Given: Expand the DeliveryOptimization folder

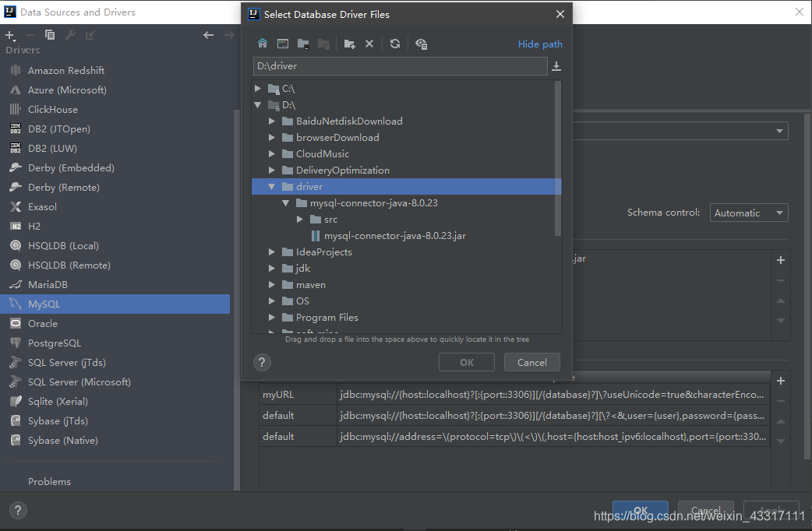Looking at the screenshot, I should (272, 171).
